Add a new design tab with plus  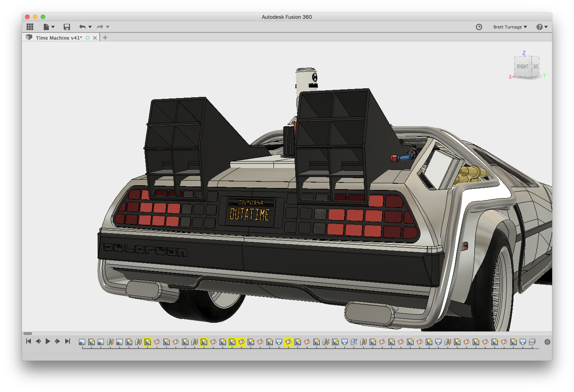105,38
